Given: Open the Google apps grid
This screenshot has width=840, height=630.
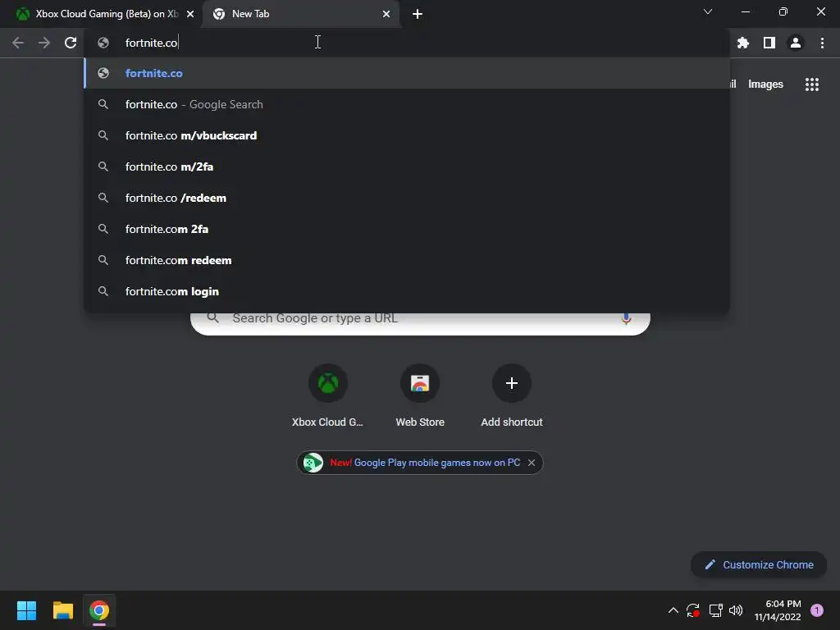Looking at the screenshot, I should [x=812, y=84].
